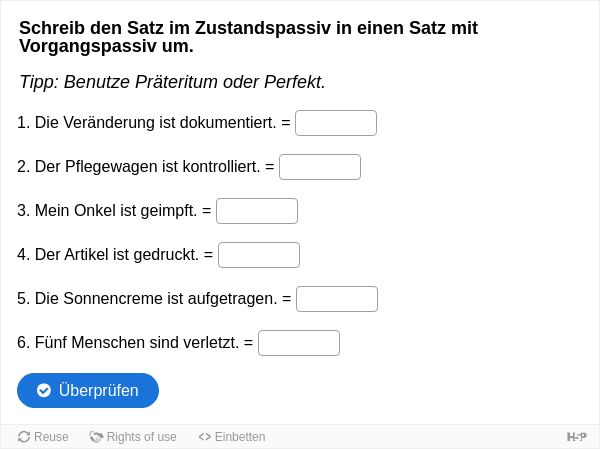
Task: Focus the answer field for 'Die Veränderung ist dokumentiert'
Action: 336,123
